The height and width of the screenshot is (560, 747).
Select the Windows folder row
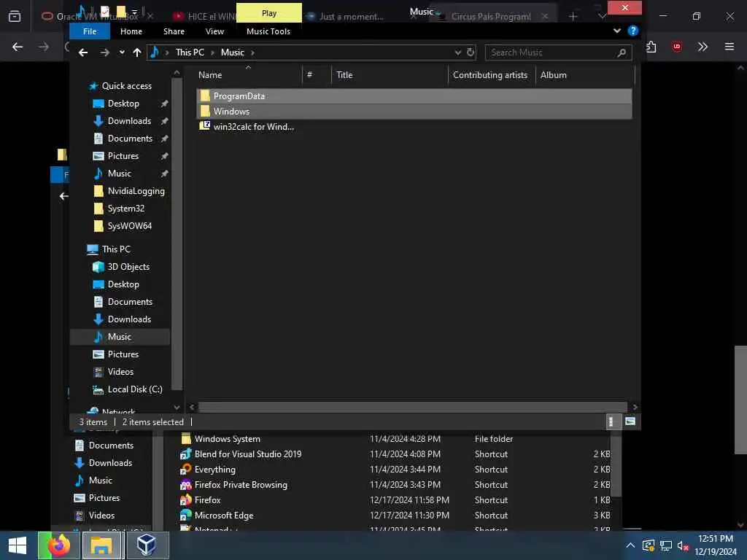pos(414,112)
